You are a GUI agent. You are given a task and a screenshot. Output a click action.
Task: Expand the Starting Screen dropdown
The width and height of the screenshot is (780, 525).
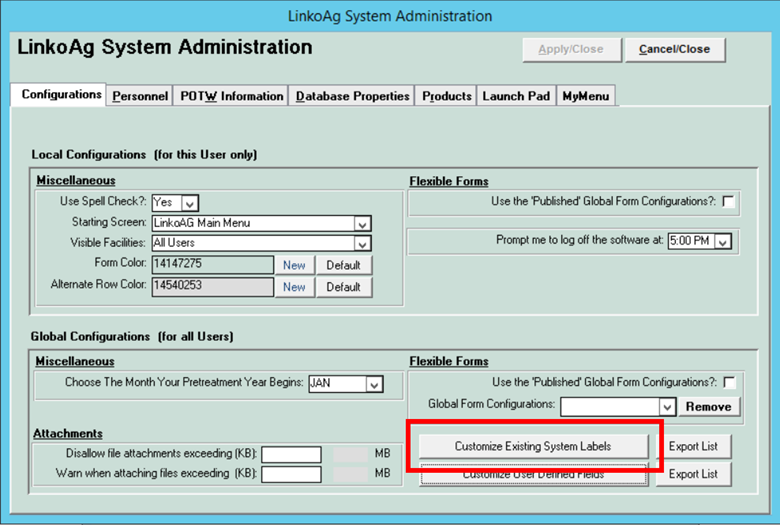coord(362,224)
